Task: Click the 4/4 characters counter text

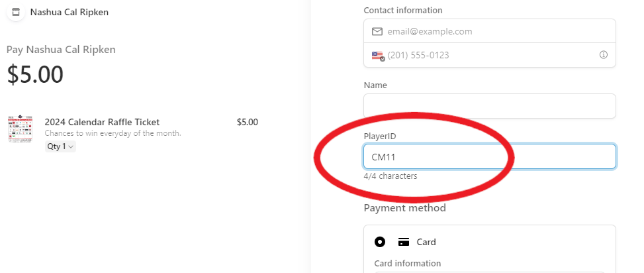Action: click(x=390, y=176)
